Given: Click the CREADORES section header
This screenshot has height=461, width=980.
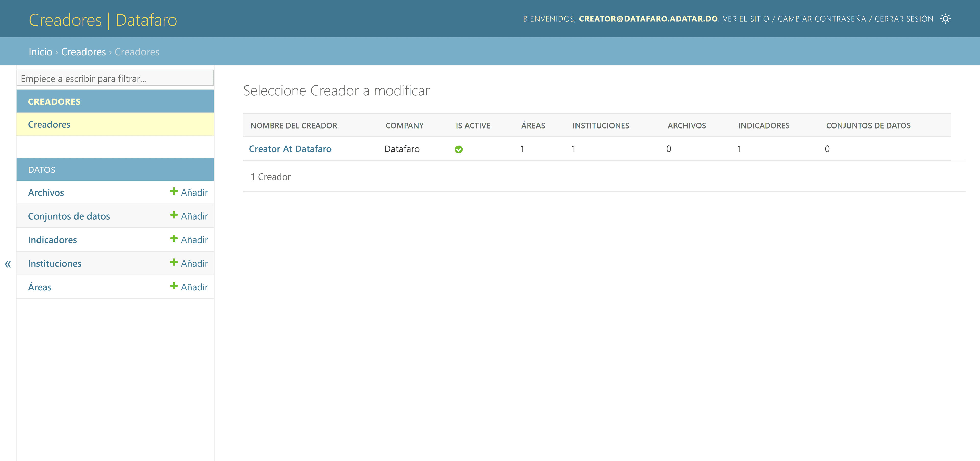Looking at the screenshot, I should tap(54, 102).
